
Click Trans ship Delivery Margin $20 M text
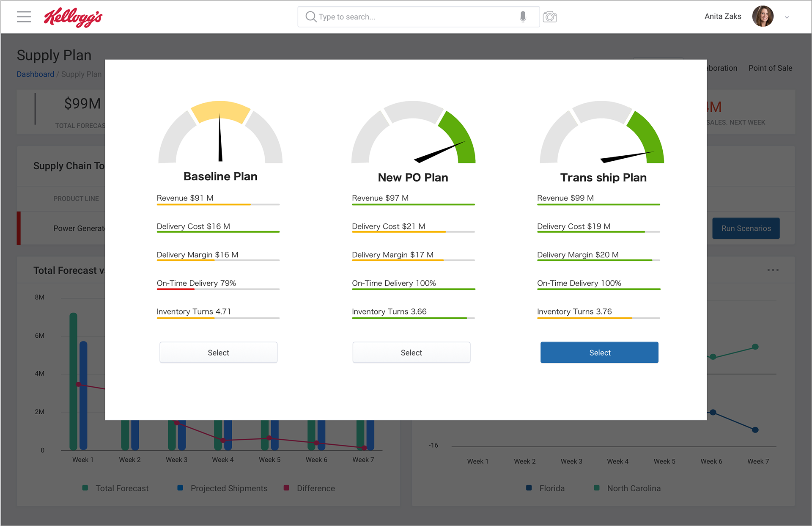click(578, 255)
